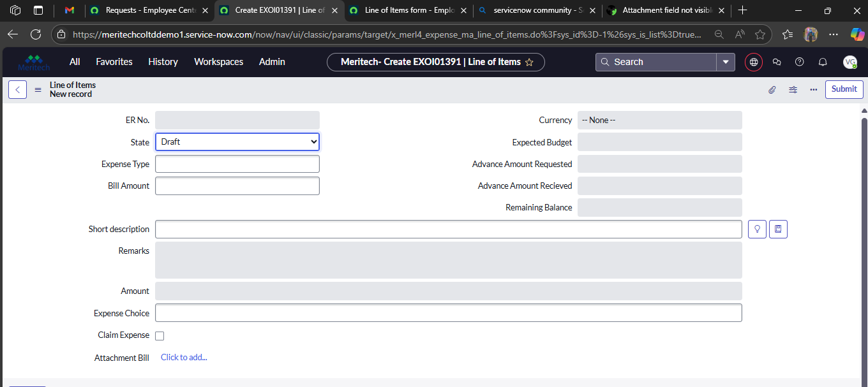The width and height of the screenshot is (868, 387).
Task: Open browser settings and more menu
Action: [834, 34]
